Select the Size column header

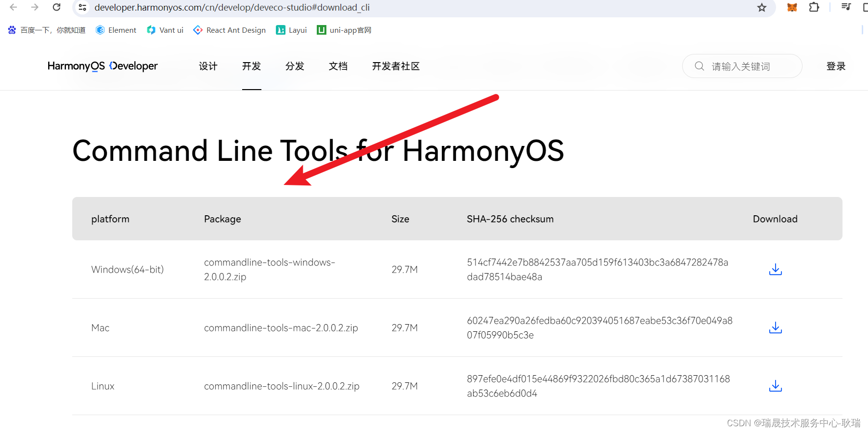point(400,219)
